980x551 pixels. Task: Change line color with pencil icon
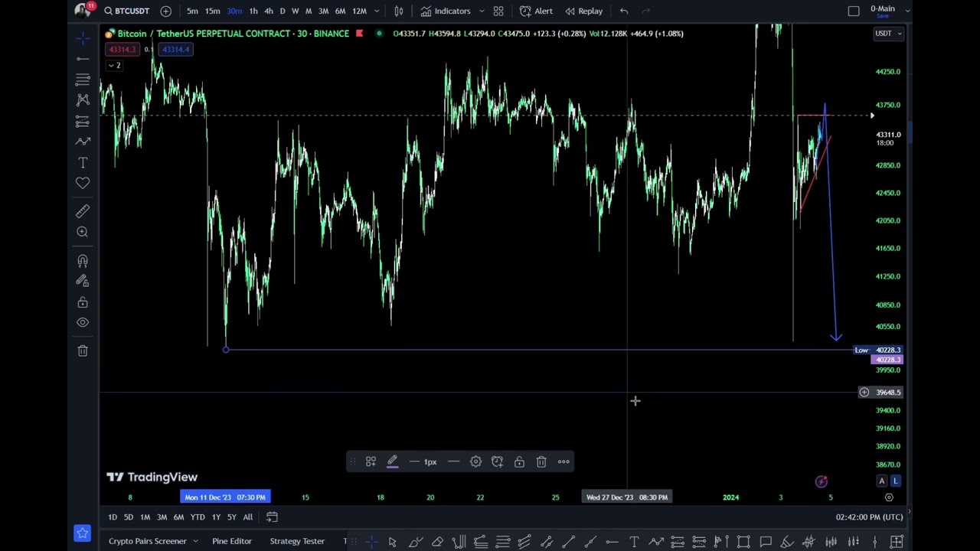(x=392, y=461)
